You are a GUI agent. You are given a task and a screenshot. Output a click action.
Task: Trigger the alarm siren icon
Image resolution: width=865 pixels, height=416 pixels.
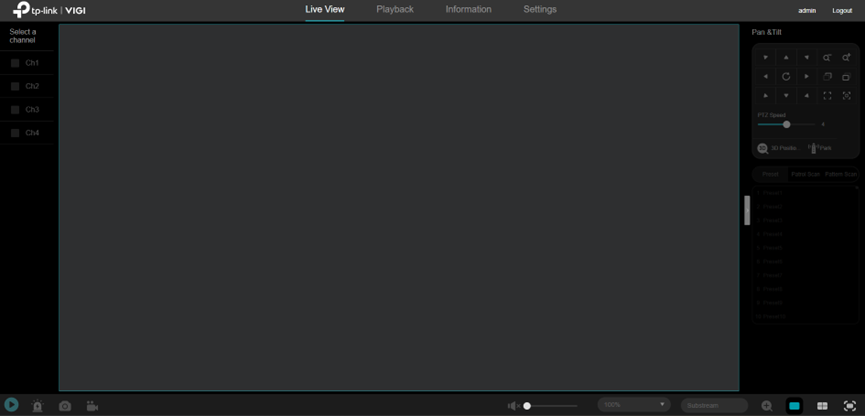(38, 406)
